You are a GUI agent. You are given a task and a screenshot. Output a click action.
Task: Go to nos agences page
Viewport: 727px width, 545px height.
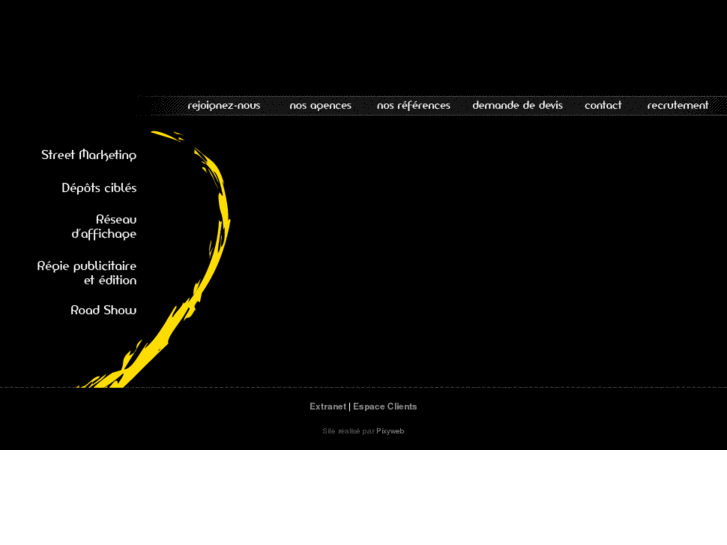pos(320,106)
